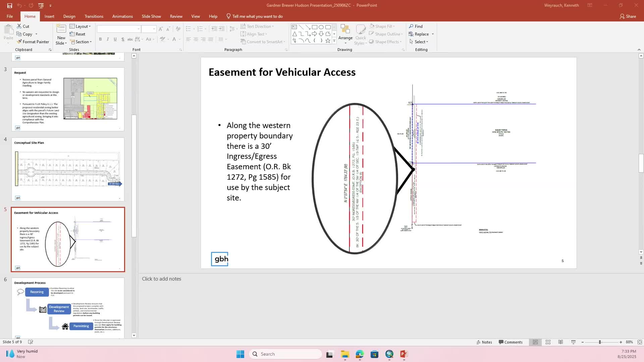Toggle Bold formatting

coord(100,39)
